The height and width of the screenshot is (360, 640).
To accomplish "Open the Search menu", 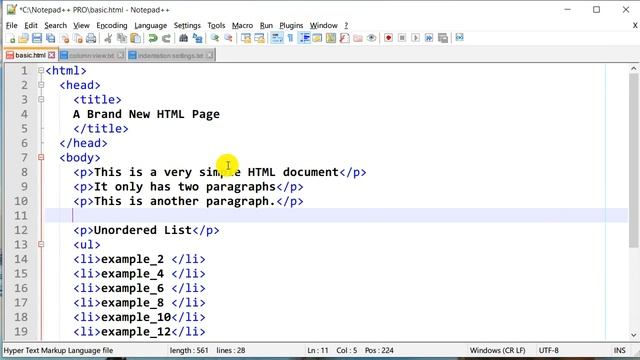I will 56,25.
